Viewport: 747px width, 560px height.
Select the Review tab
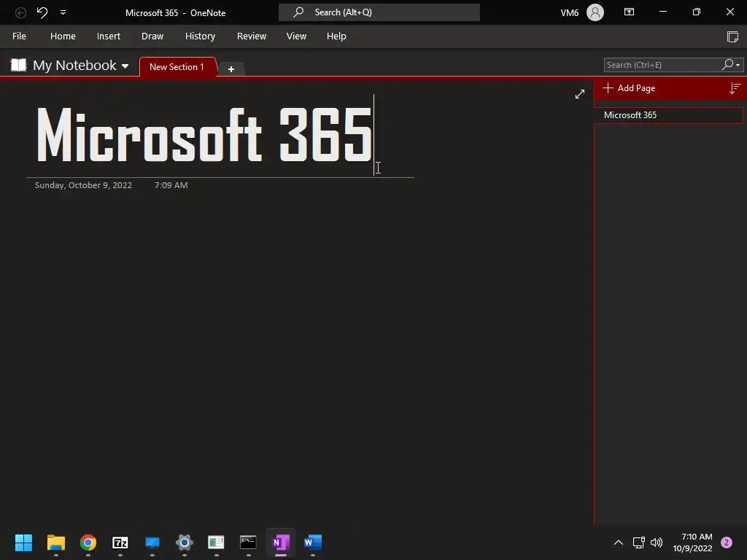[252, 36]
